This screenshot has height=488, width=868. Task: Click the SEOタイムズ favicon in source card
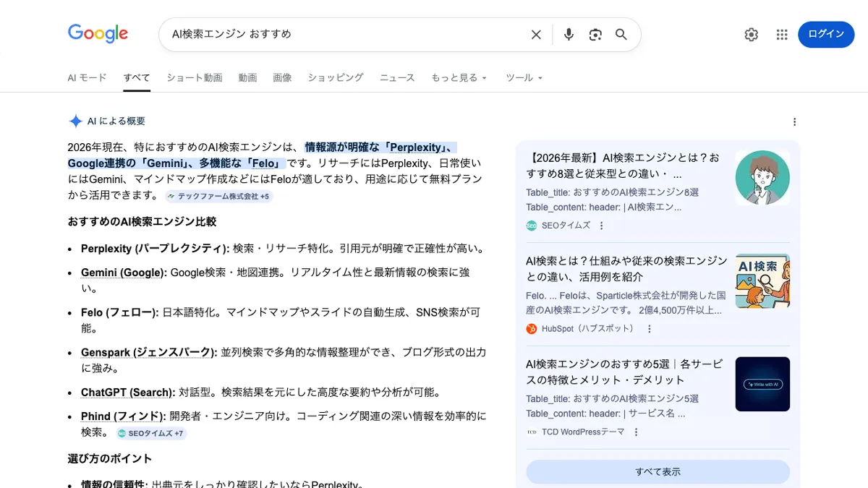[532, 226]
